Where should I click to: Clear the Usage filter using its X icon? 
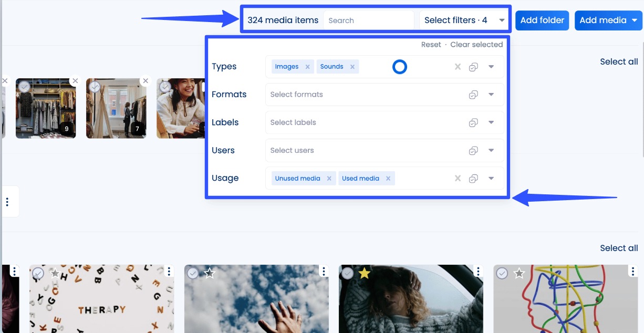coord(457,178)
